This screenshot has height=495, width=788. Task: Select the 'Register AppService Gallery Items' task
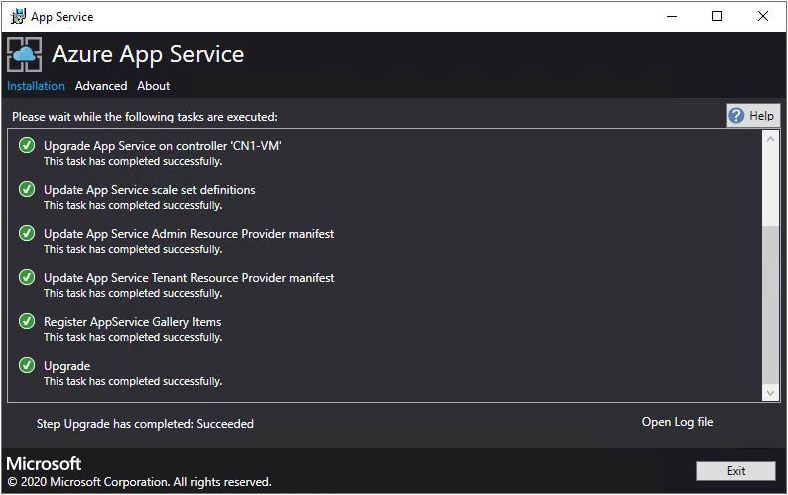point(133,322)
